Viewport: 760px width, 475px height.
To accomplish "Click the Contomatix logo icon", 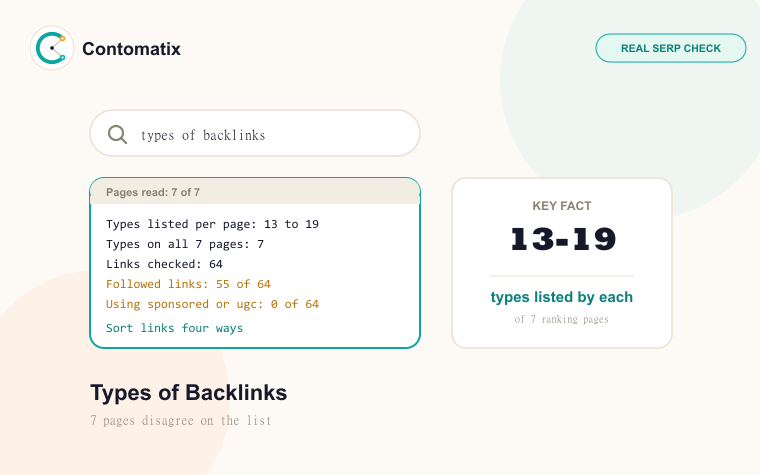I will (x=52, y=48).
